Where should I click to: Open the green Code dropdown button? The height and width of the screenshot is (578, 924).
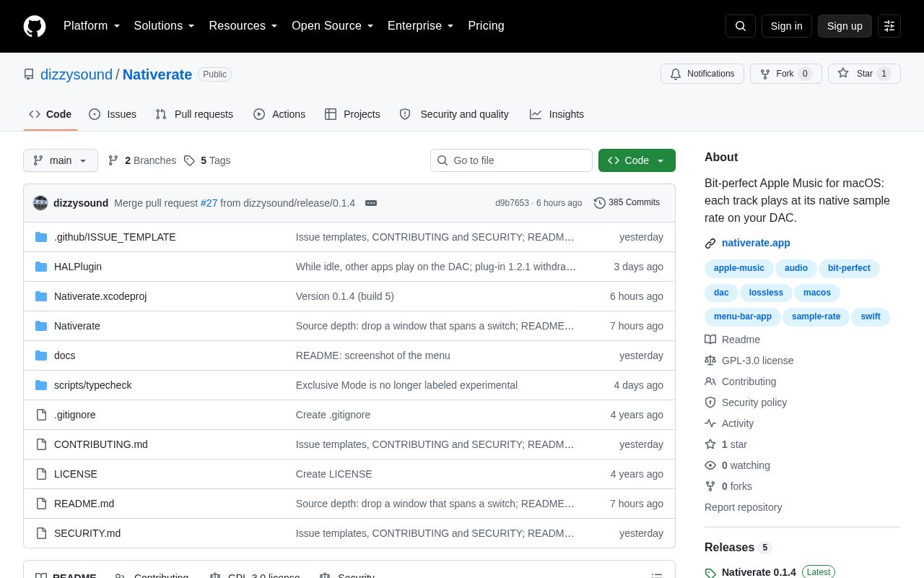(637, 160)
